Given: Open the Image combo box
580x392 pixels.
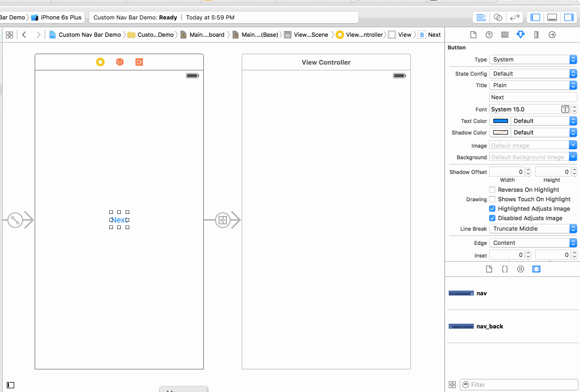Looking at the screenshot, I should tap(533, 146).
